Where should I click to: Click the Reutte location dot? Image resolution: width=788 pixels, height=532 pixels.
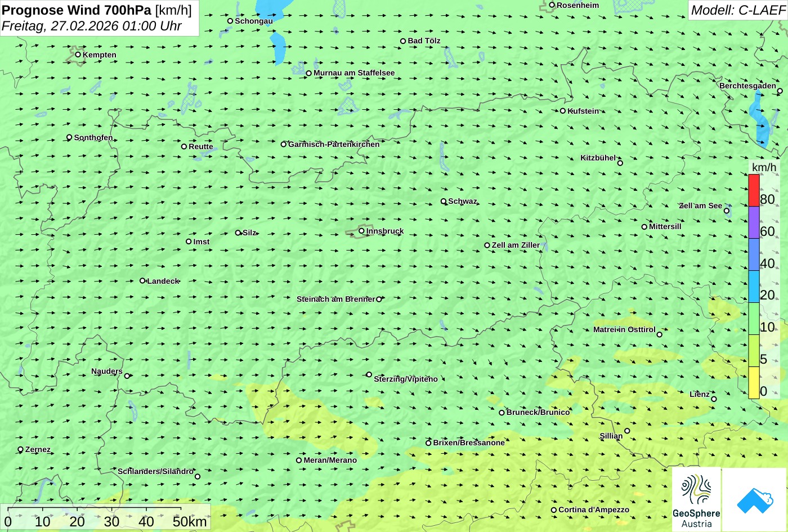point(183,146)
